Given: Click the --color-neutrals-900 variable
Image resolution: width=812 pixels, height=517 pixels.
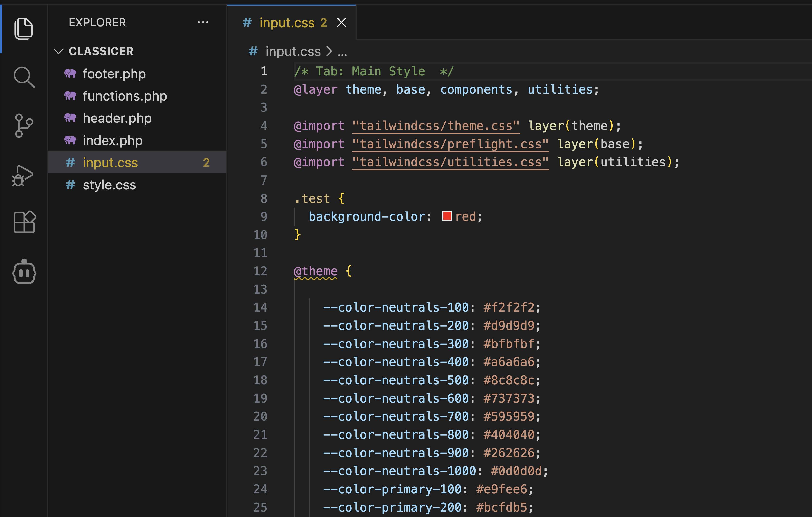Looking at the screenshot, I should pyautogui.click(x=396, y=453).
